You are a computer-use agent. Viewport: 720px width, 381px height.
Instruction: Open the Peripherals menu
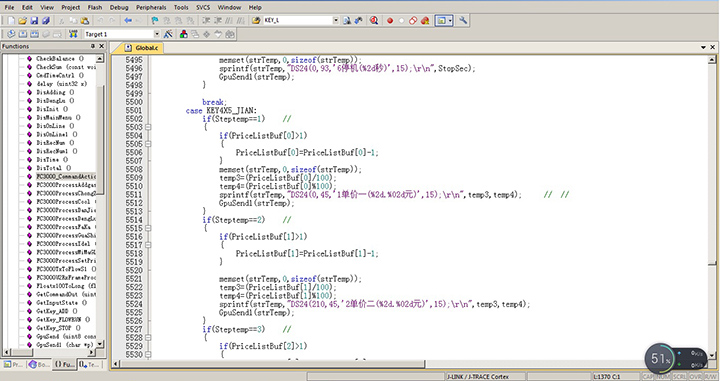151,7
